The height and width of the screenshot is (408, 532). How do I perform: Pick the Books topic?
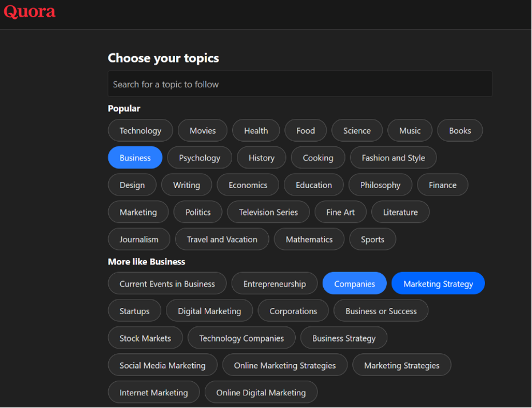[460, 130]
